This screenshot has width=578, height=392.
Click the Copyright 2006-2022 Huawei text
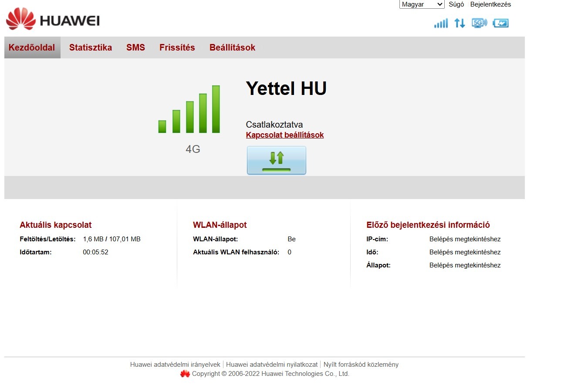click(x=270, y=374)
